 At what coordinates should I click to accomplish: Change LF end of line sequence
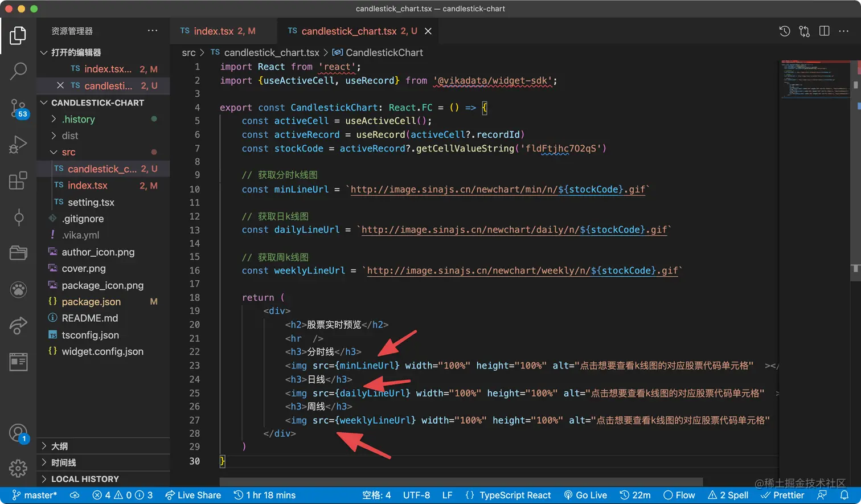(x=448, y=495)
